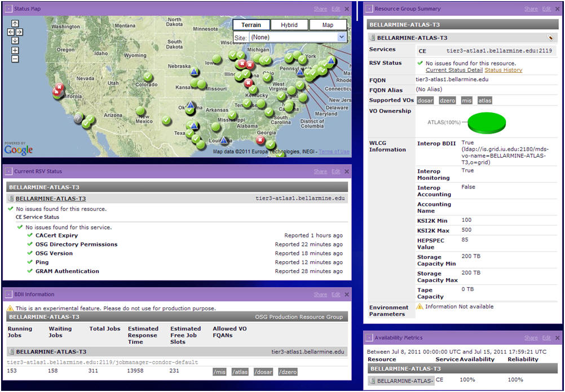Click the /atlas FQAN tag
This screenshot has height=392, width=565.
coord(240,372)
